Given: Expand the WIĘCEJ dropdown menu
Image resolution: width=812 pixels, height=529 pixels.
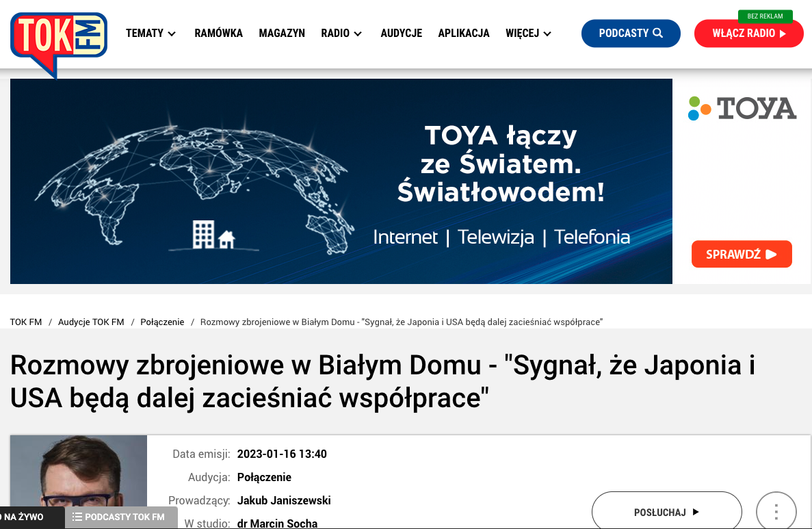Looking at the screenshot, I should pyautogui.click(x=528, y=33).
